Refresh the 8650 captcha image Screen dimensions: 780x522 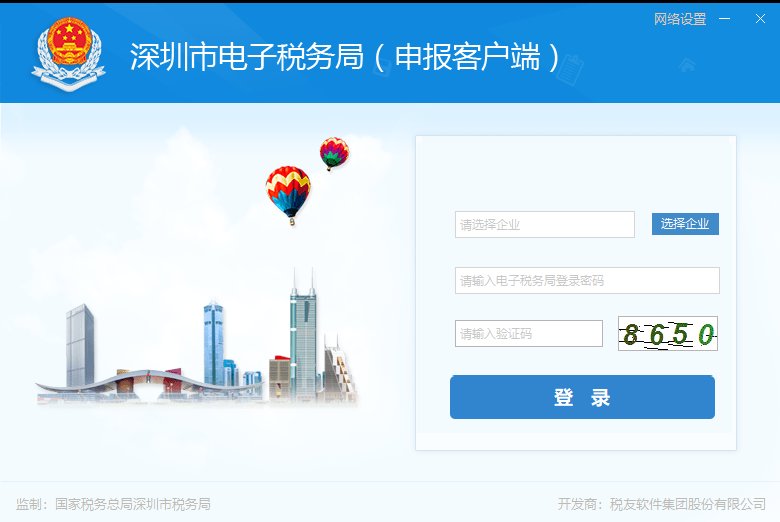(668, 333)
